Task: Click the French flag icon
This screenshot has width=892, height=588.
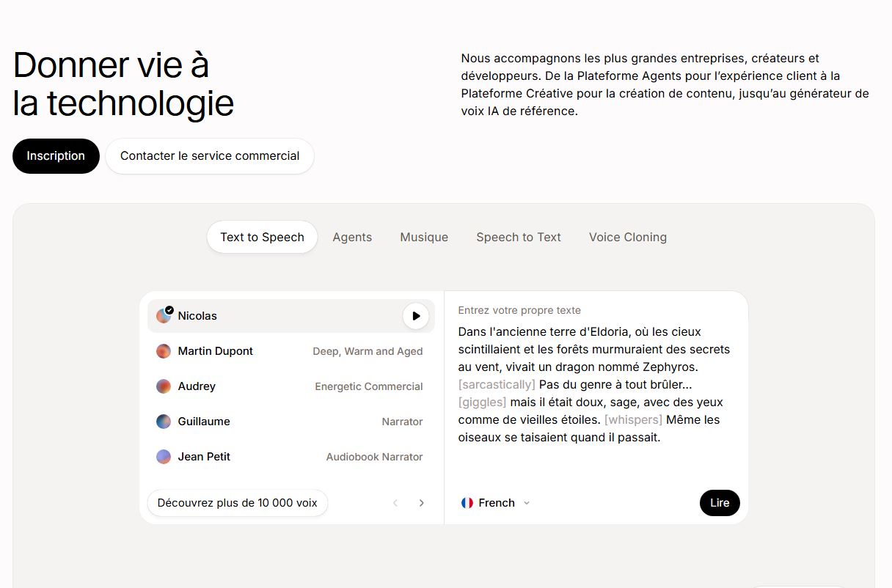Action: (467, 503)
